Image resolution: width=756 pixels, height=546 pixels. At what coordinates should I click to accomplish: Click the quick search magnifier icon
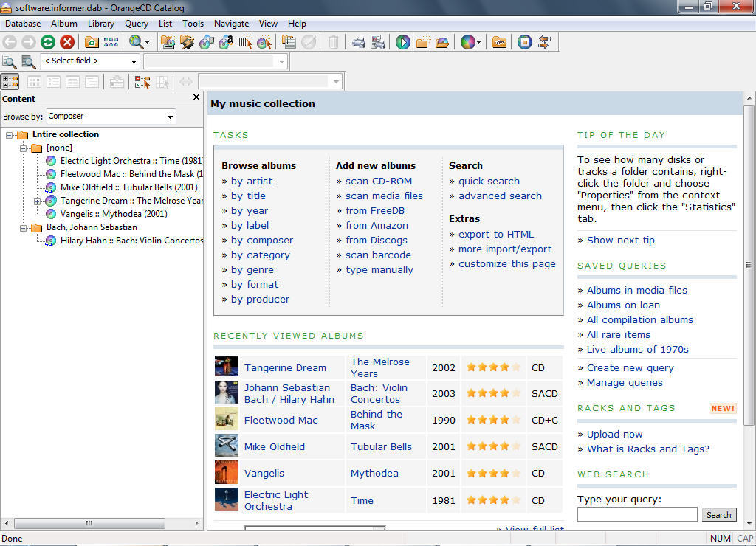(10, 62)
